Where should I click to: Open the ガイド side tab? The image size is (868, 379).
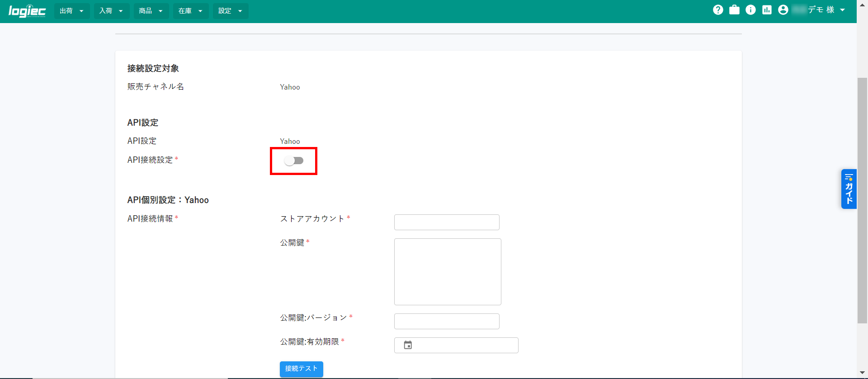click(849, 189)
